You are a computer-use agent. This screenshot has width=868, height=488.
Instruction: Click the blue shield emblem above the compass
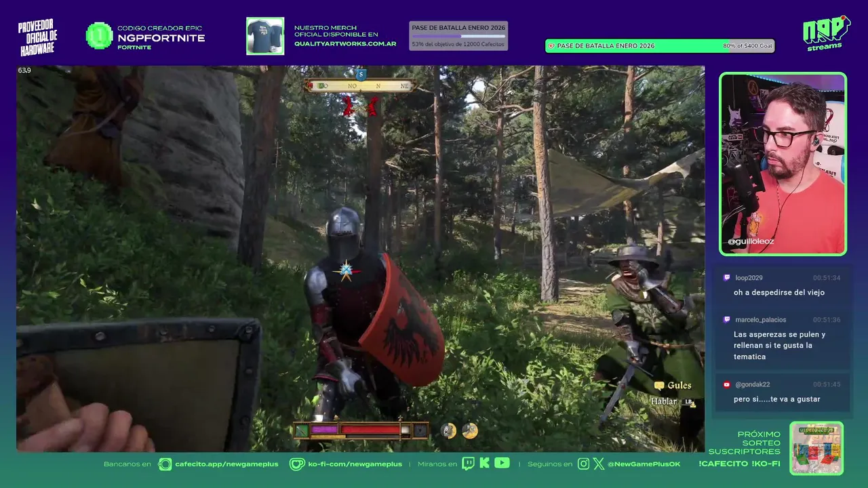(x=361, y=75)
